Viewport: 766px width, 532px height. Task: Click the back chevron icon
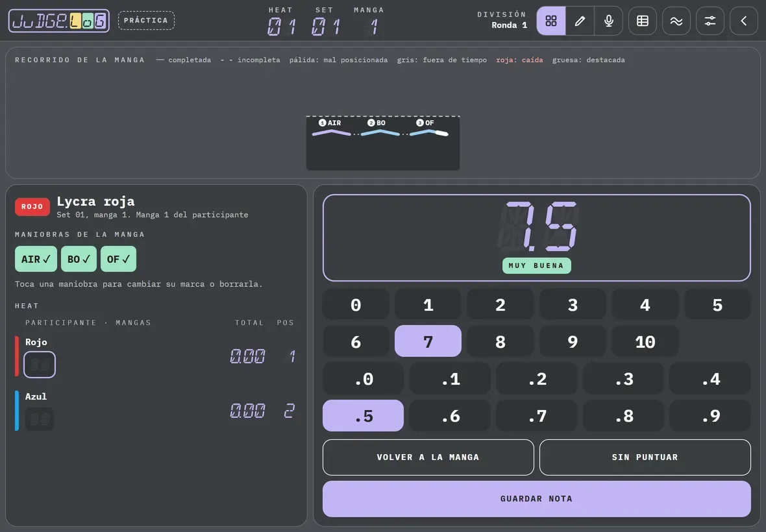point(743,21)
